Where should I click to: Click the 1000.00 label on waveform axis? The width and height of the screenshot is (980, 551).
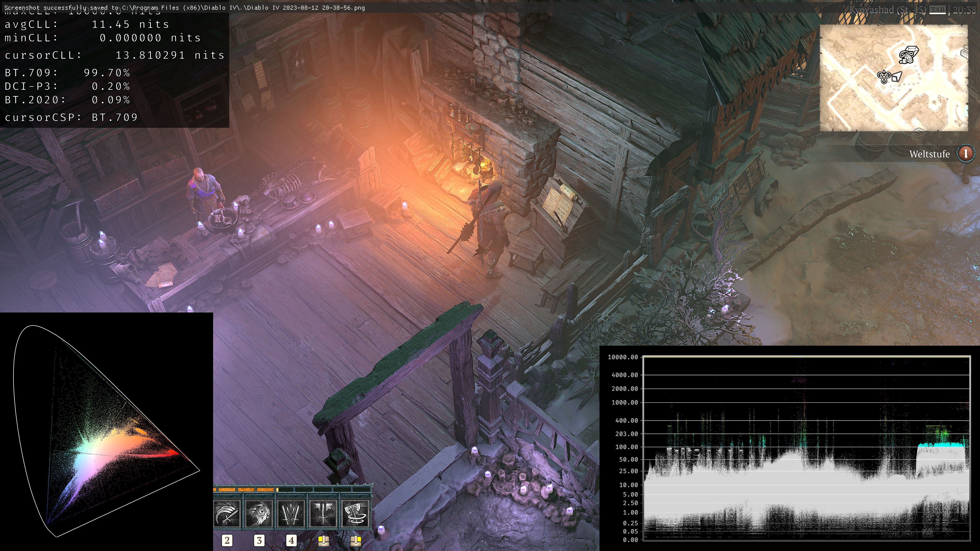(x=625, y=402)
